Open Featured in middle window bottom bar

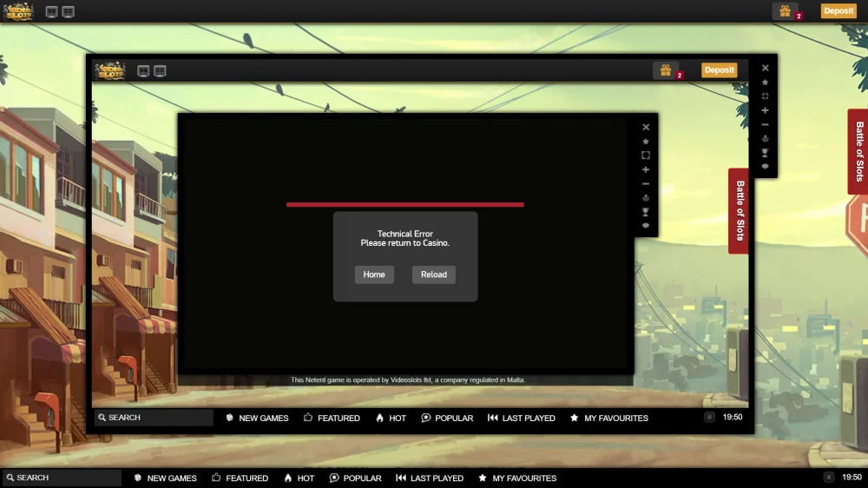332,419
